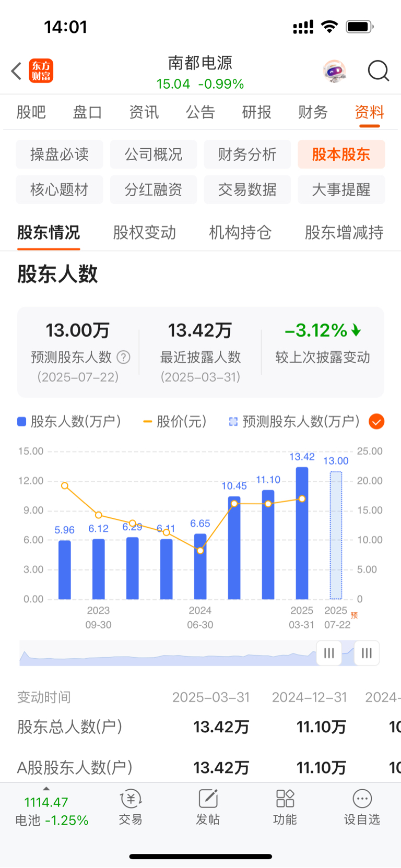Tap the 大事提醒 button

[x=341, y=189]
